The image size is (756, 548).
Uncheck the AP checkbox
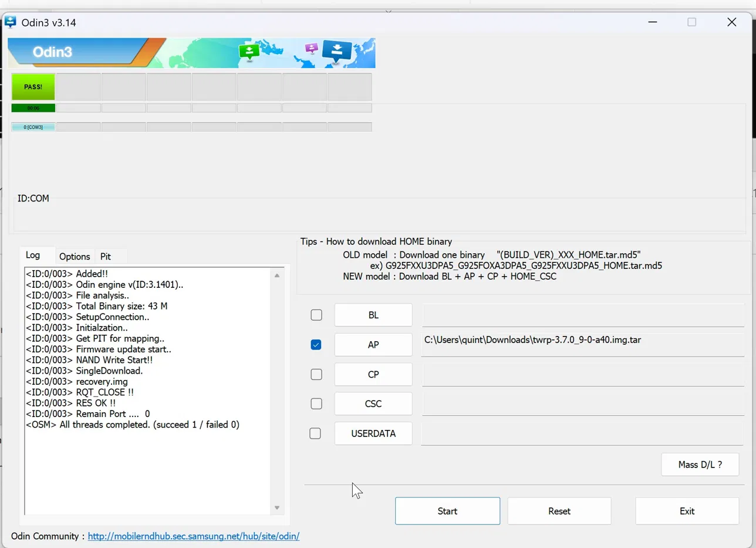tap(316, 345)
